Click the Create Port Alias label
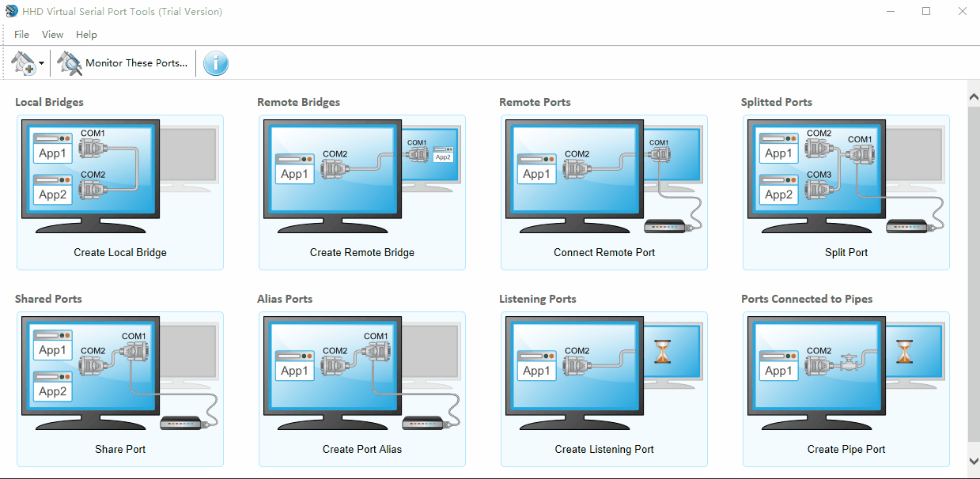Viewport: 980px width, 479px height. coord(361,450)
